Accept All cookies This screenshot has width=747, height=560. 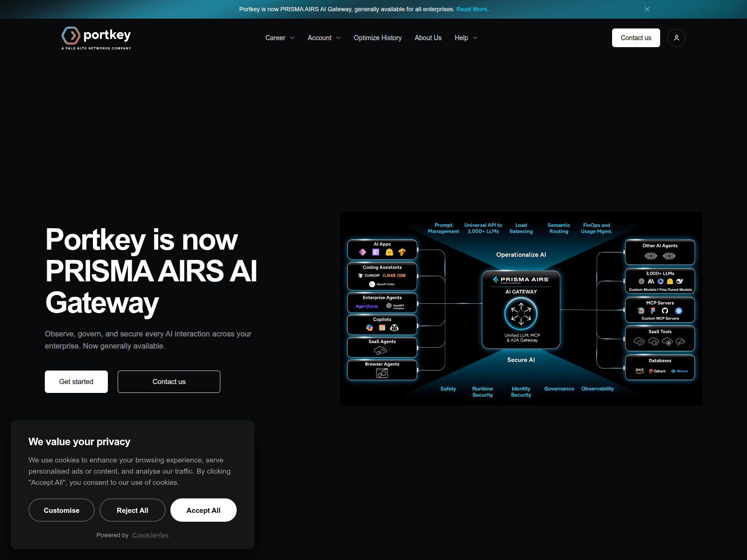[204, 510]
